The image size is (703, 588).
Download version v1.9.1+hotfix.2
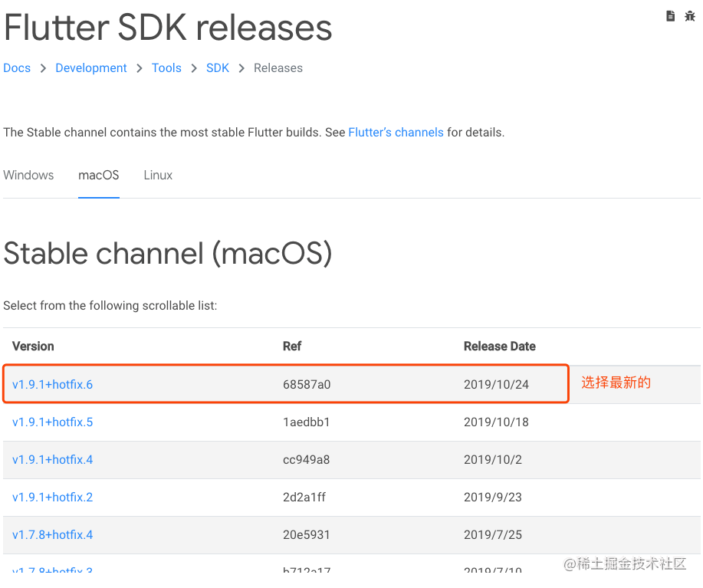[52, 498]
